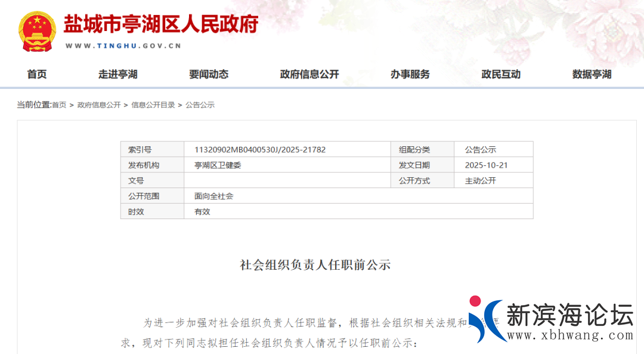Click the 盐城市亭湖区人民政府 site title

[161, 25]
